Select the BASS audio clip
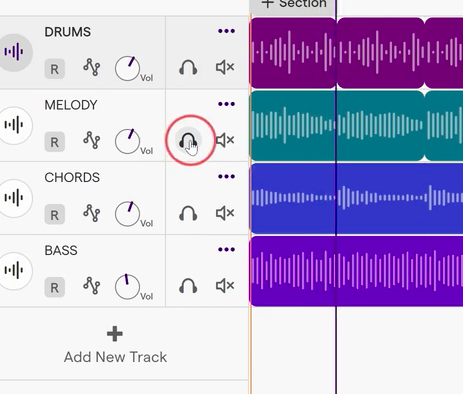Viewport: 463px width, 394px height. coord(357,271)
